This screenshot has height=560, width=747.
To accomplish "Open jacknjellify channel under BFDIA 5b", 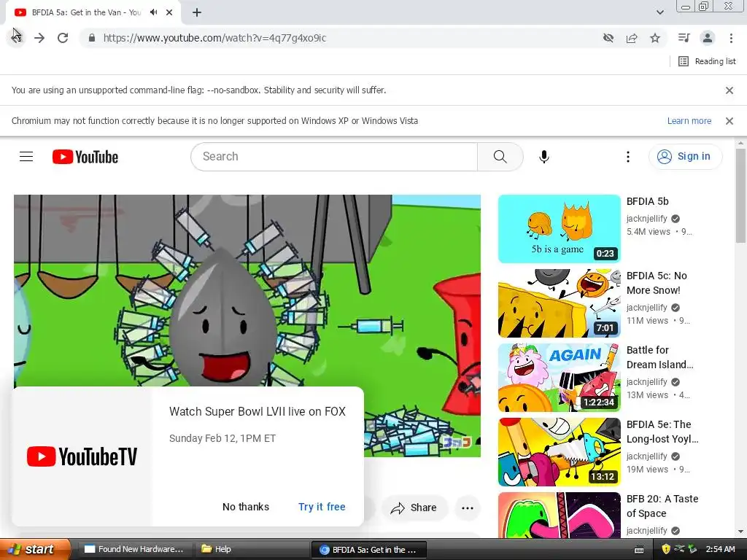I will pos(646,219).
